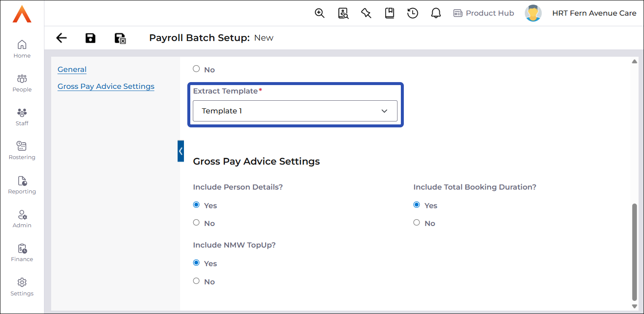Select No for Include Person Details
The height and width of the screenshot is (314, 644).
196,223
